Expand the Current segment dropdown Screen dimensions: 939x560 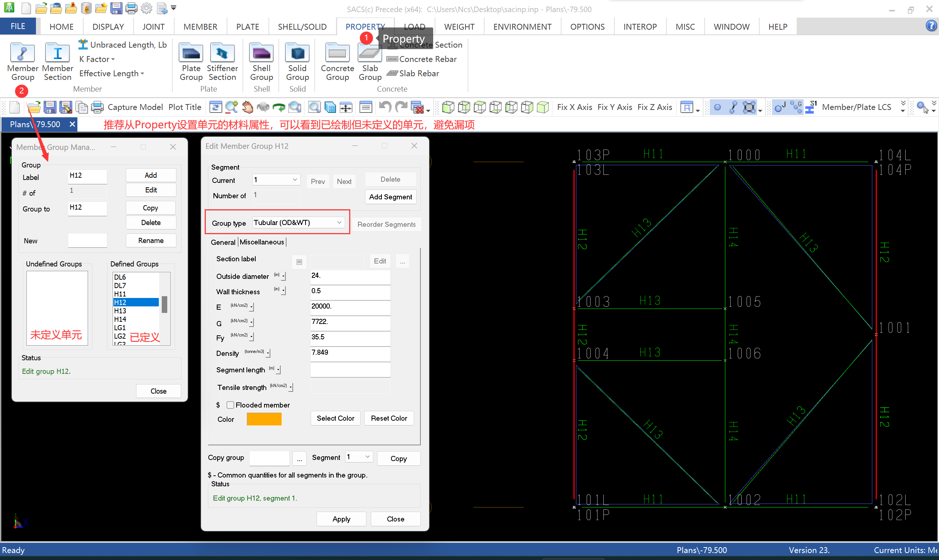[x=295, y=180]
